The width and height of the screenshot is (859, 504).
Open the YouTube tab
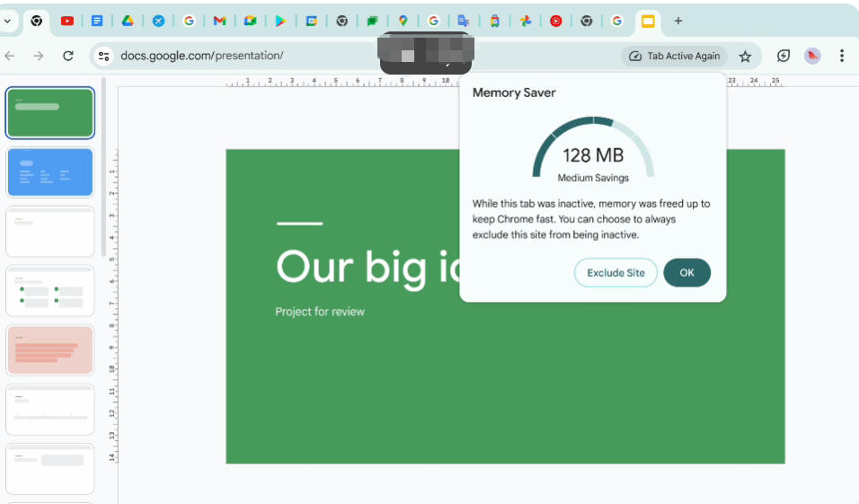67,21
